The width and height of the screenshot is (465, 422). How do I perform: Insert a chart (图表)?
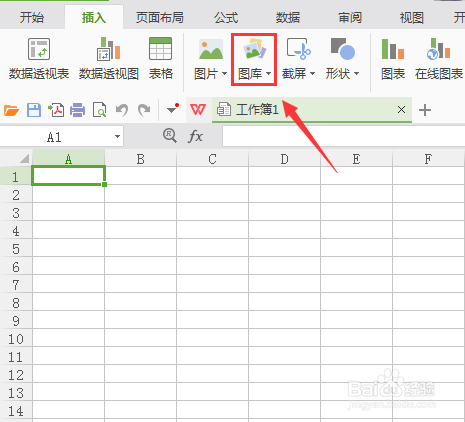click(x=393, y=59)
